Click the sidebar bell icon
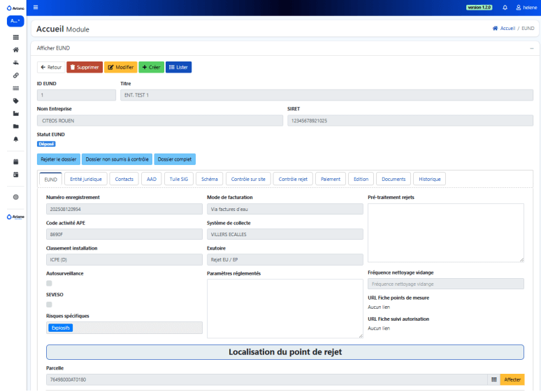Screen dimensions: 541x392 (15, 138)
